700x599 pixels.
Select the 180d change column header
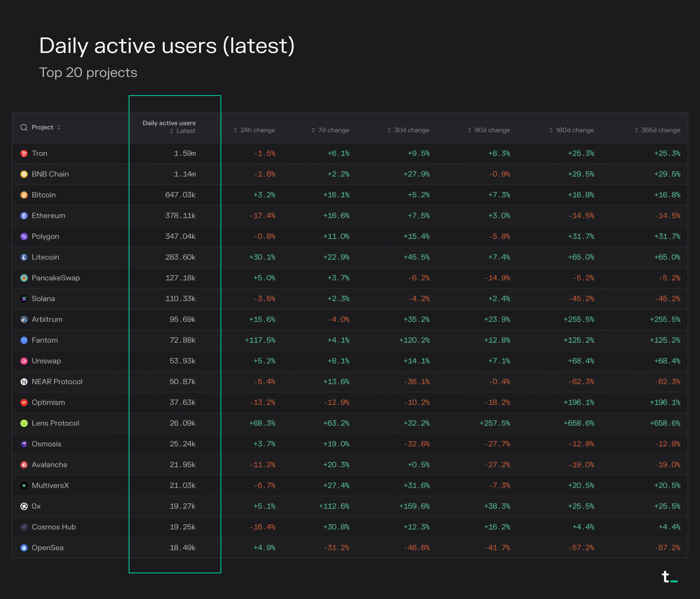tap(571, 130)
